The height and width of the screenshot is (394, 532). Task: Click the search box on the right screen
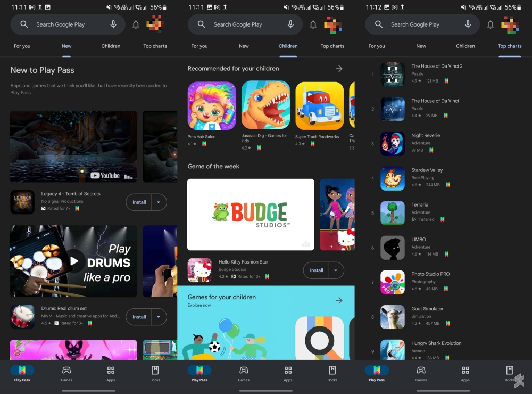[x=422, y=24]
